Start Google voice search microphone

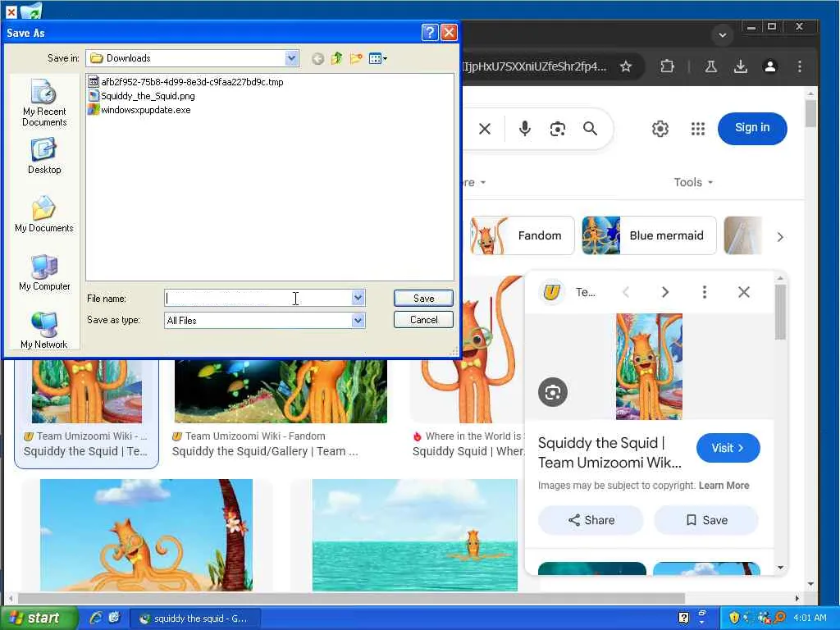point(525,129)
